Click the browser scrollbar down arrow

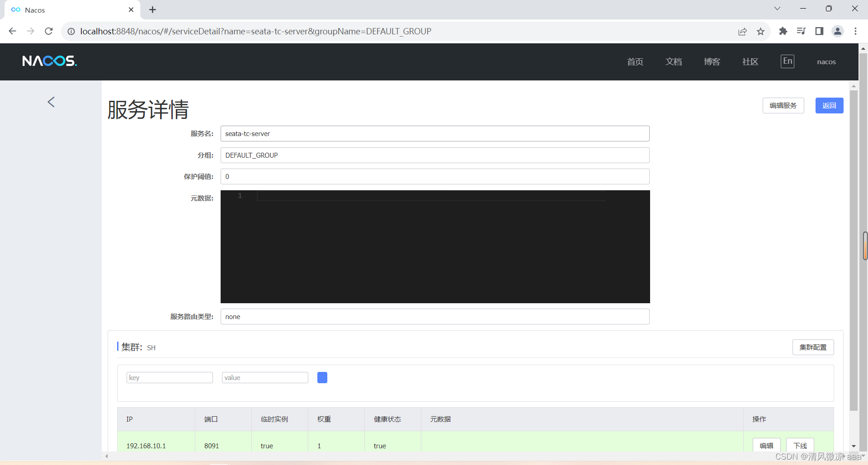click(863, 456)
